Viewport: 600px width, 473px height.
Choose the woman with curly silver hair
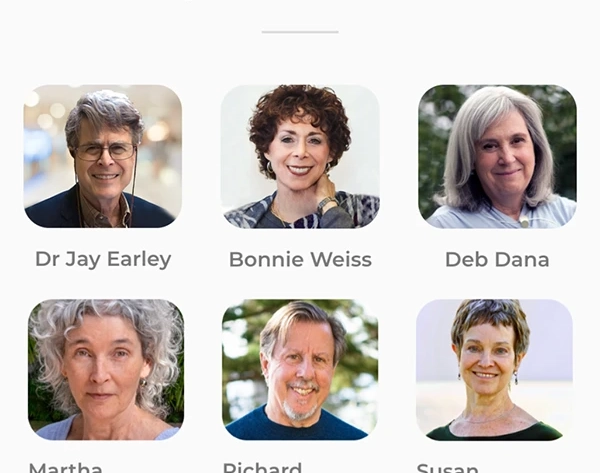click(x=106, y=370)
